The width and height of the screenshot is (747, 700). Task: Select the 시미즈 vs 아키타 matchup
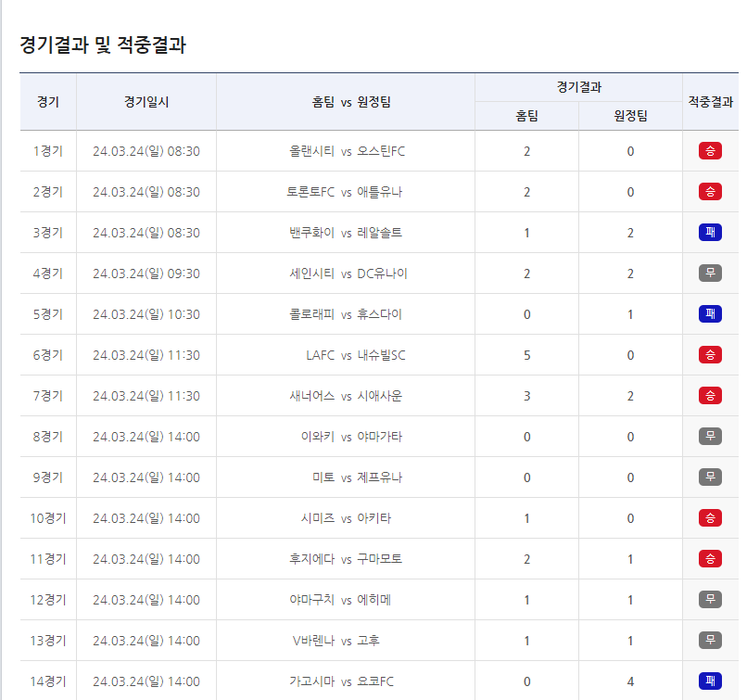tap(346, 518)
